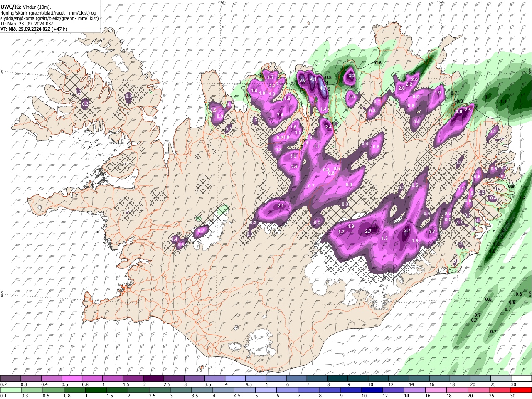Pick lower legend darkest green swatch at 1
This screenshot has width=532, height=399.
(x=96, y=390)
